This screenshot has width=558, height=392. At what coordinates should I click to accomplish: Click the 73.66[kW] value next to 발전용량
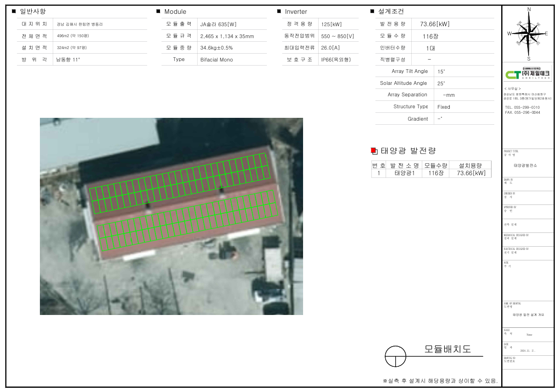click(x=435, y=24)
